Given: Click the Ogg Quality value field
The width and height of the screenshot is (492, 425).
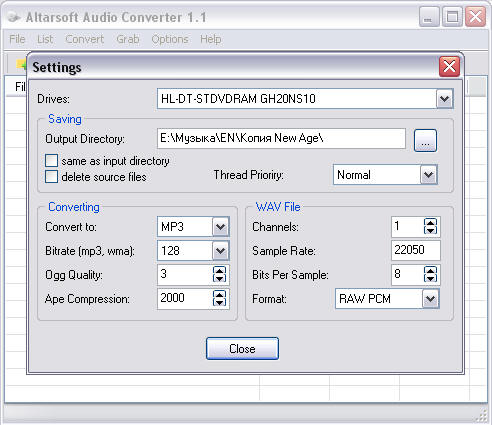Looking at the screenshot, I should (x=185, y=274).
